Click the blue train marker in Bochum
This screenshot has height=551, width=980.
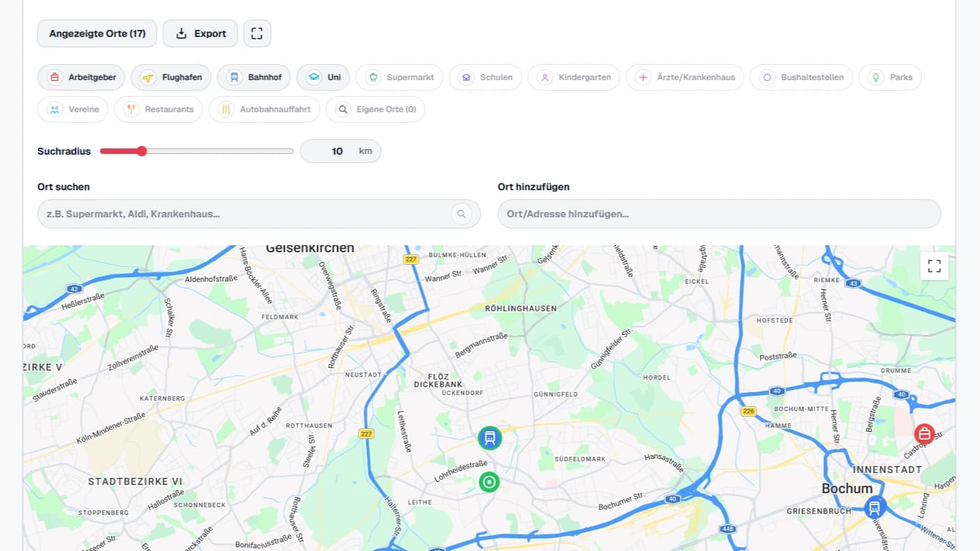pyautogui.click(x=875, y=507)
